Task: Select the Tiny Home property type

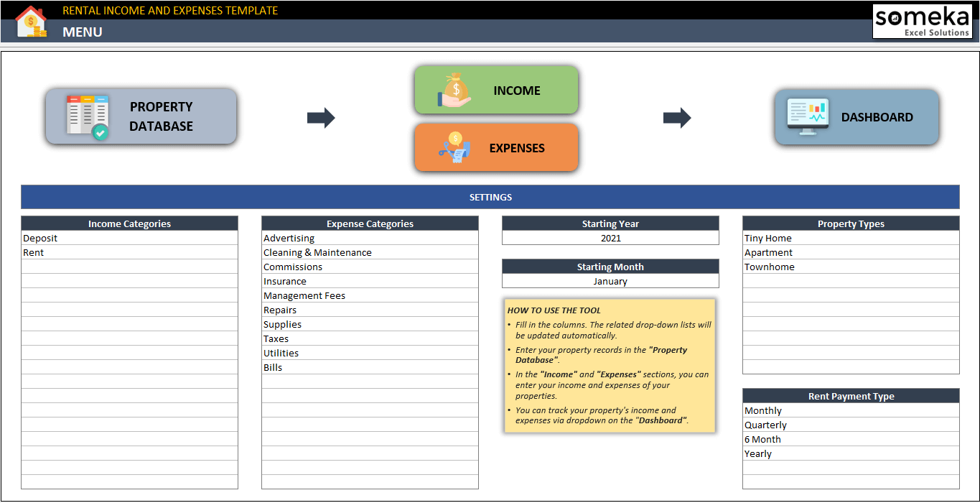Action: (x=851, y=238)
